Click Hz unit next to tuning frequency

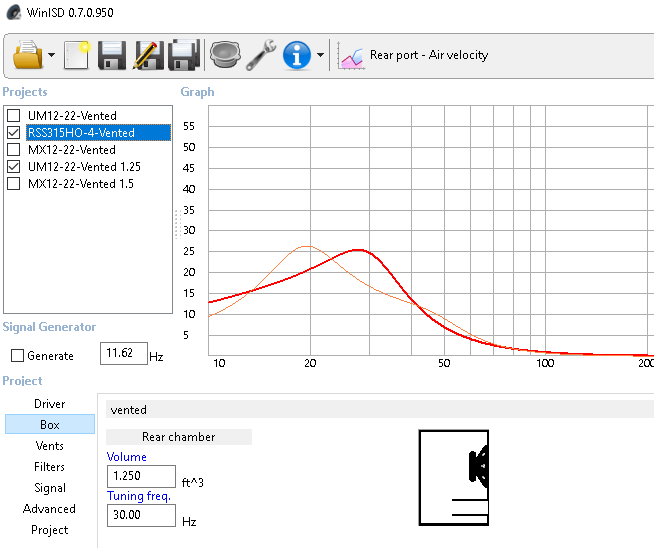[189, 522]
